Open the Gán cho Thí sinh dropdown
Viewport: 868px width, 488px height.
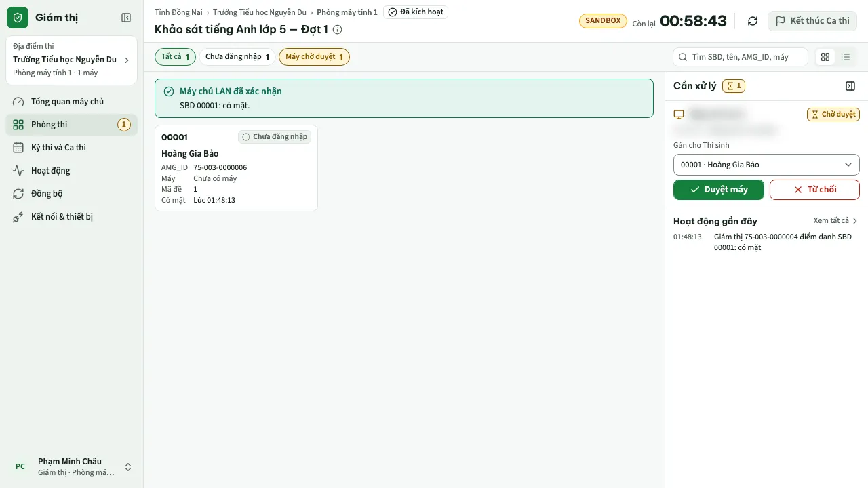[x=766, y=165]
